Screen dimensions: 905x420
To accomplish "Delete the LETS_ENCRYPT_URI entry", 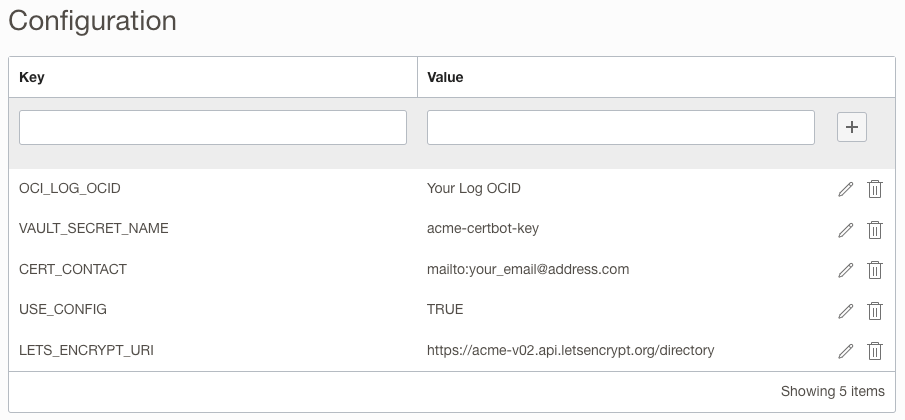I will click(x=874, y=351).
